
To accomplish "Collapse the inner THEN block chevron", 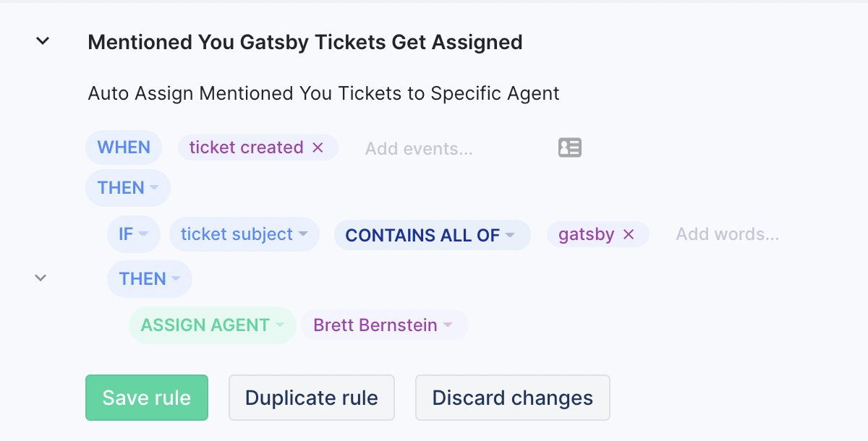I will coord(41,278).
